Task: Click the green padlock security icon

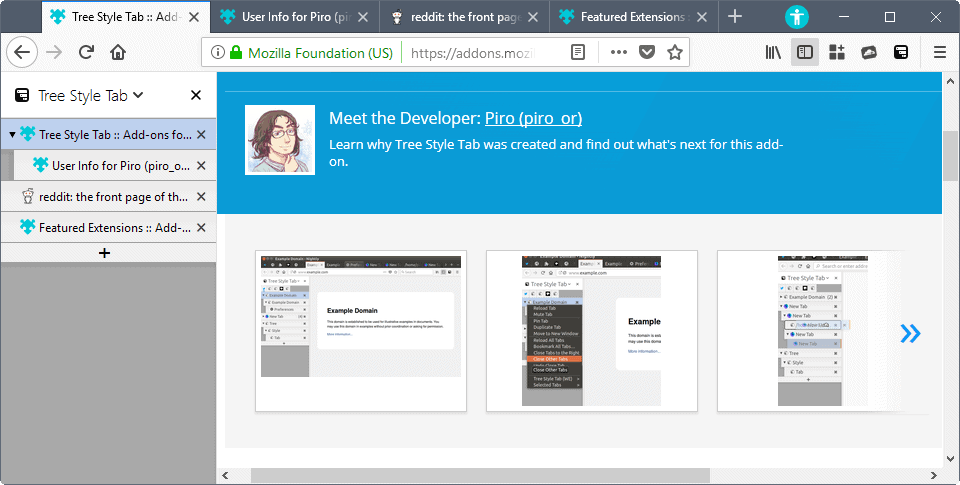Action: click(236, 53)
